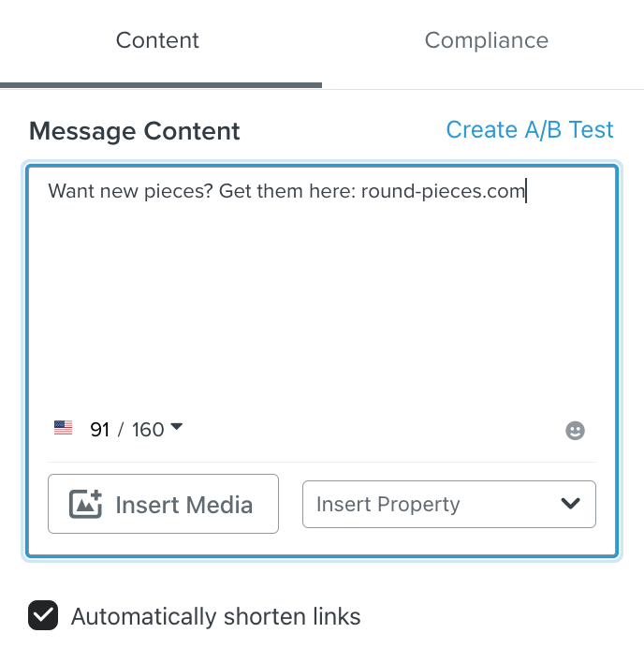Open the emoji picker smiley icon

(x=575, y=431)
